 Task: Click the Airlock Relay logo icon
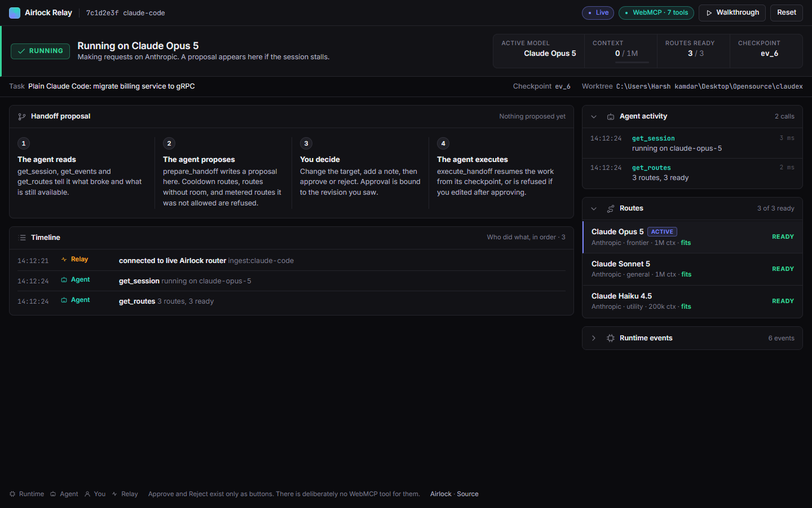pos(15,12)
